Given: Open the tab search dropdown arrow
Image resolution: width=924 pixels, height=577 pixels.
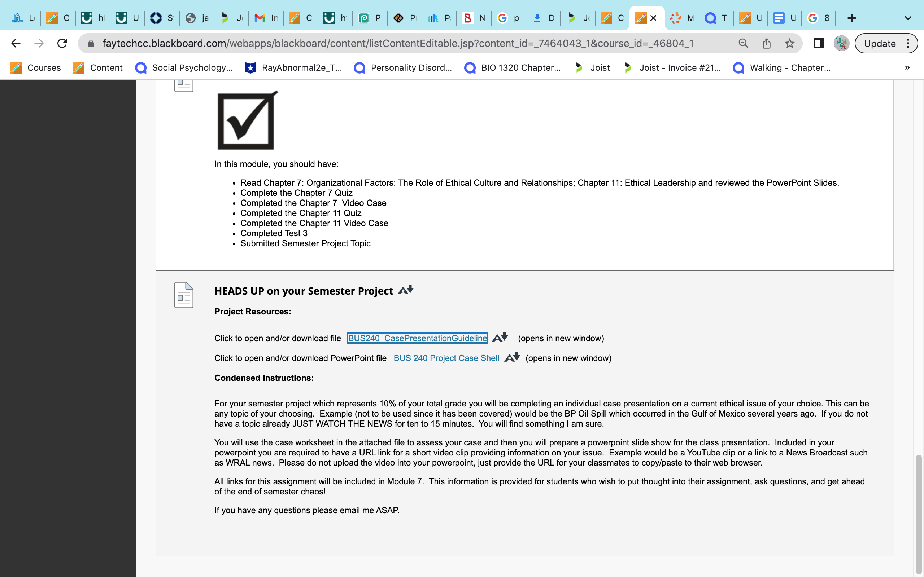Looking at the screenshot, I should pos(908,18).
